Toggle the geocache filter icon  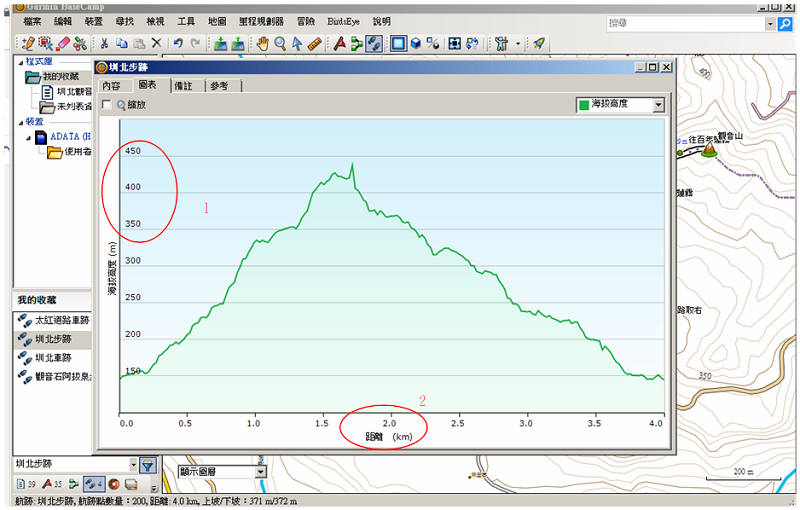click(x=114, y=483)
